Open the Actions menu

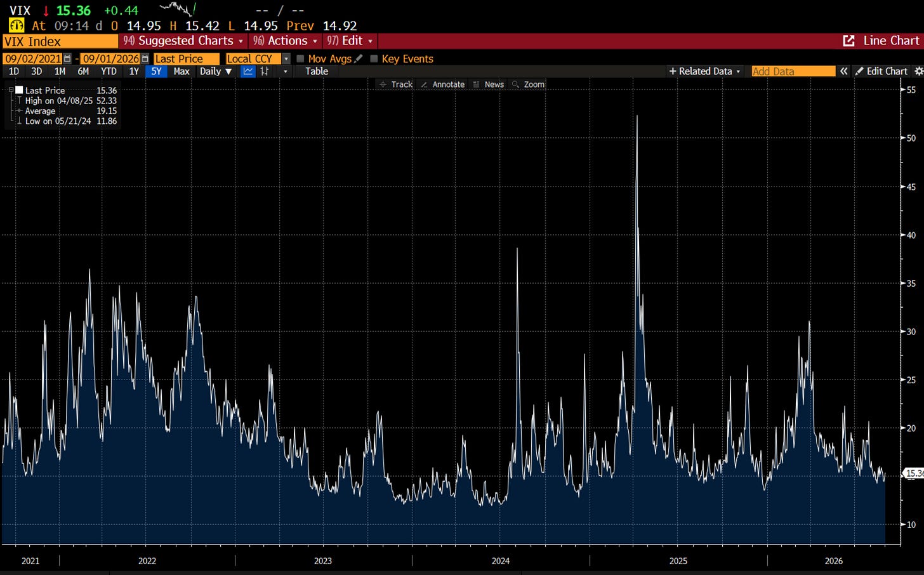285,41
